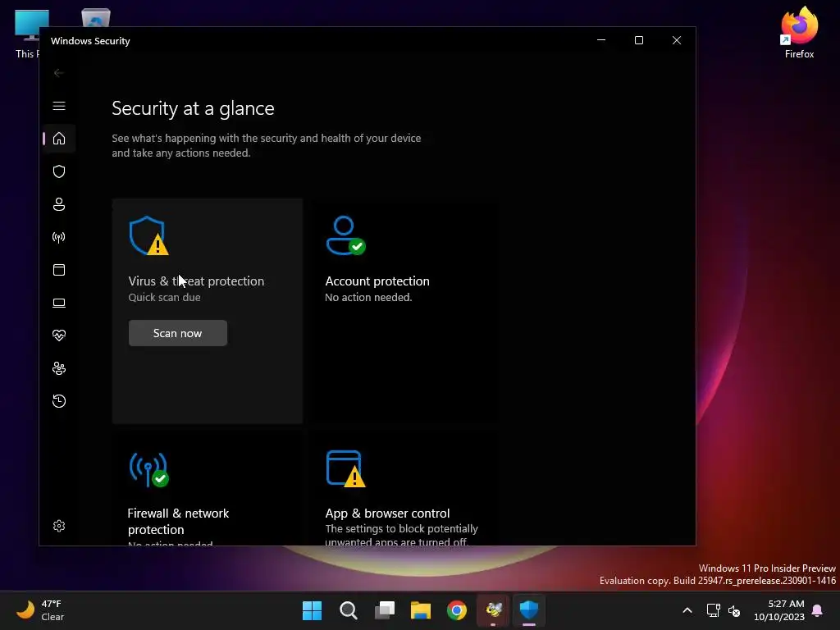Open Virus & threat protection shield in sidebar
The height and width of the screenshot is (630, 840).
[x=59, y=171]
